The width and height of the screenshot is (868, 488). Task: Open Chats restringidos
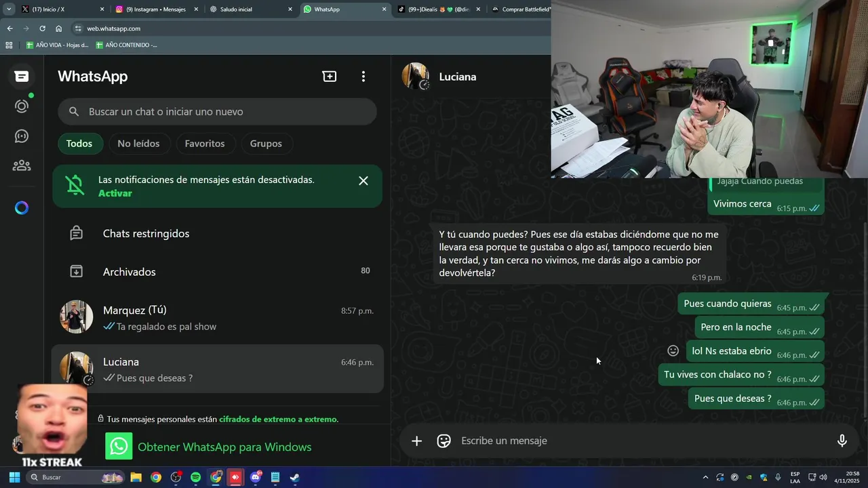click(217, 233)
